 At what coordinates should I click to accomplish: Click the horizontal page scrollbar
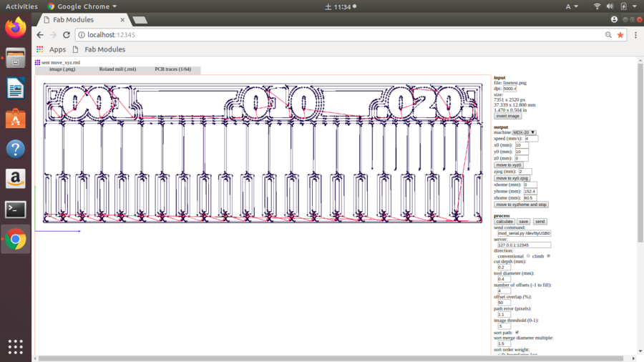331,358
